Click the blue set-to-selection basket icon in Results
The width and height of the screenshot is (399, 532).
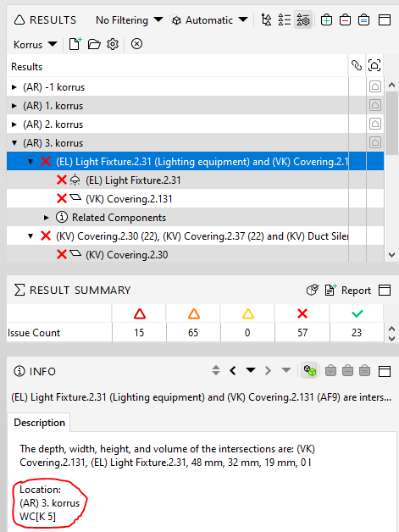coord(363,20)
